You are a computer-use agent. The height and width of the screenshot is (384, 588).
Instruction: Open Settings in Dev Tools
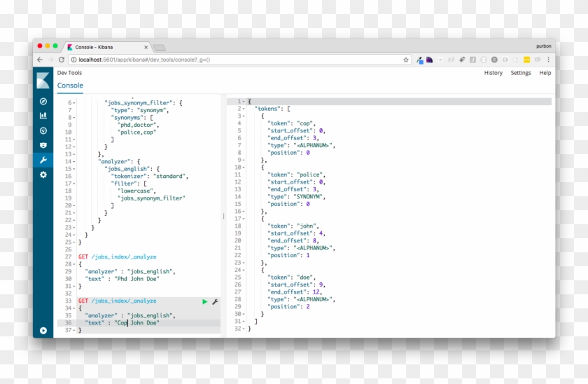(x=521, y=73)
